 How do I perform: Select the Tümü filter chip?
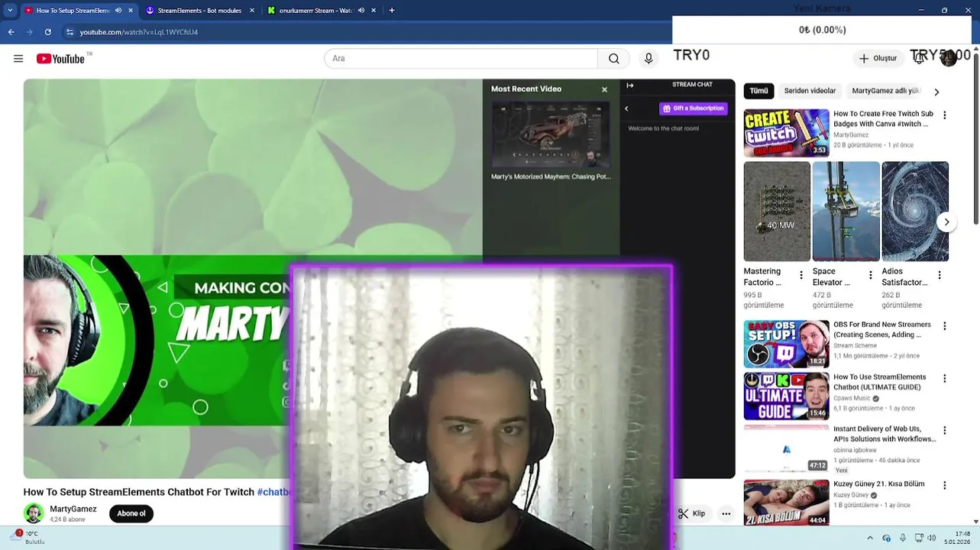point(758,91)
